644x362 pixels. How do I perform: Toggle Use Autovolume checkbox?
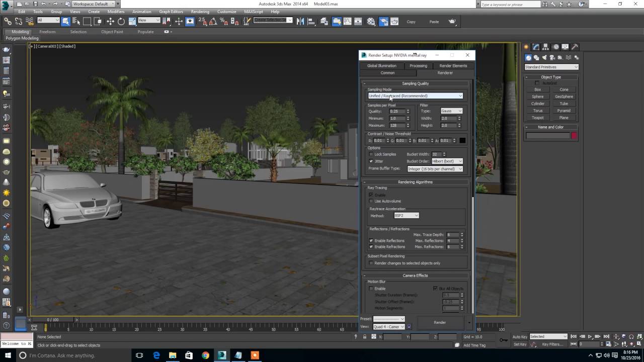(371, 201)
